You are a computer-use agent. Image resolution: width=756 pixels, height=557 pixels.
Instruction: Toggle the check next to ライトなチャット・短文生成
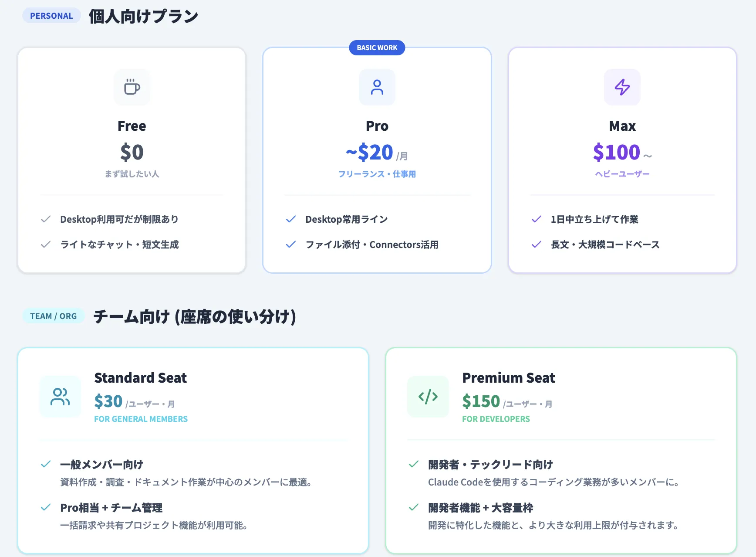[x=46, y=245]
